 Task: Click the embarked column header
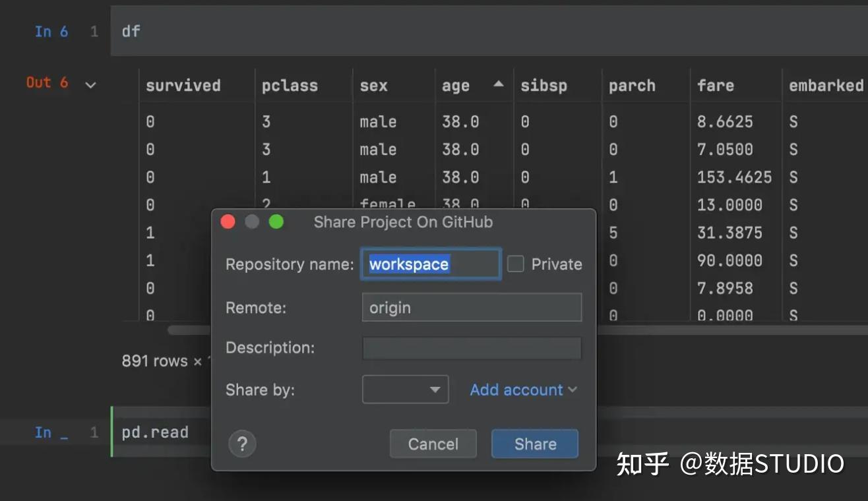tap(825, 84)
